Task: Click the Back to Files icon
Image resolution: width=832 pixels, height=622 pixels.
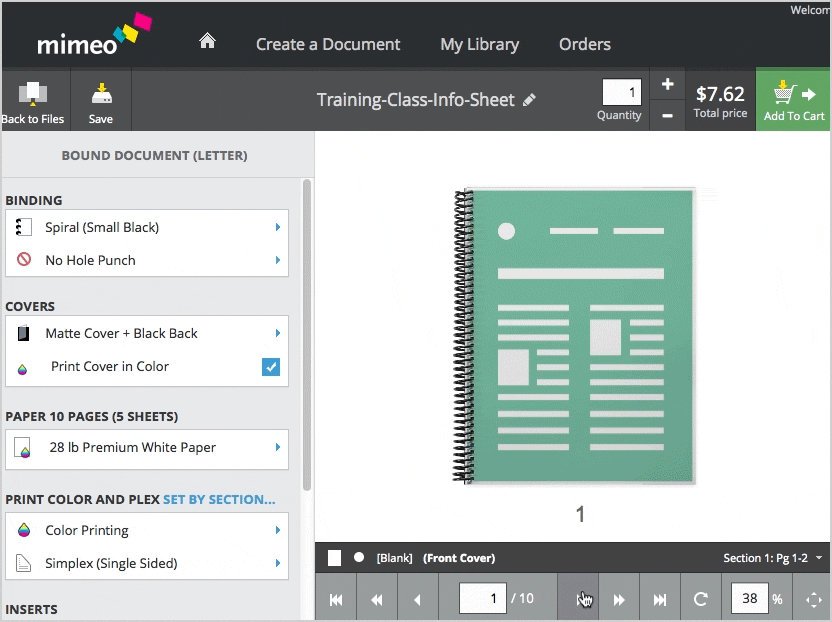Action: click(32, 101)
